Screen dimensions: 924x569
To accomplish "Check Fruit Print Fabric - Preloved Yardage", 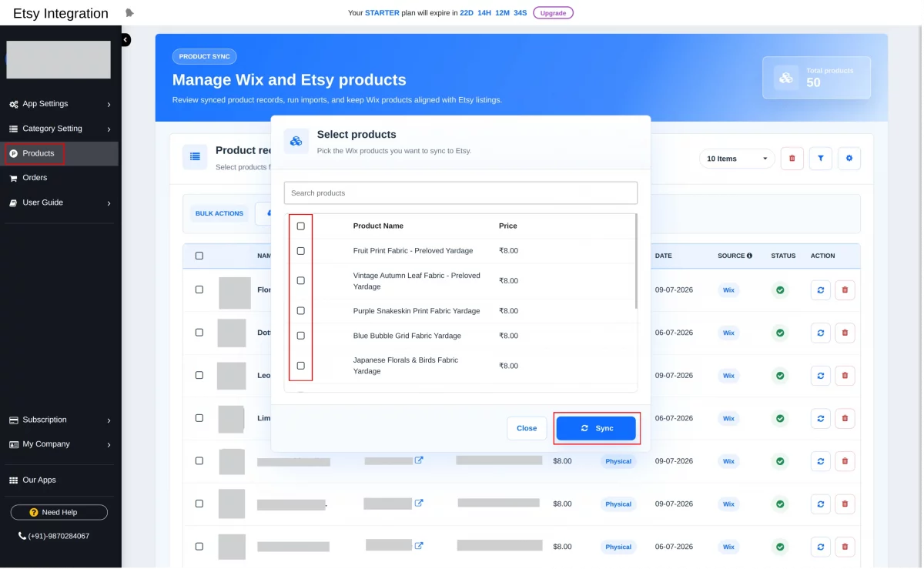I will coord(300,251).
